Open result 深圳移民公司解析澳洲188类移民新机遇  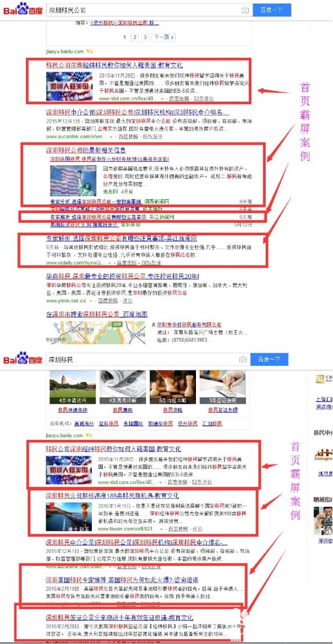click(112, 496)
